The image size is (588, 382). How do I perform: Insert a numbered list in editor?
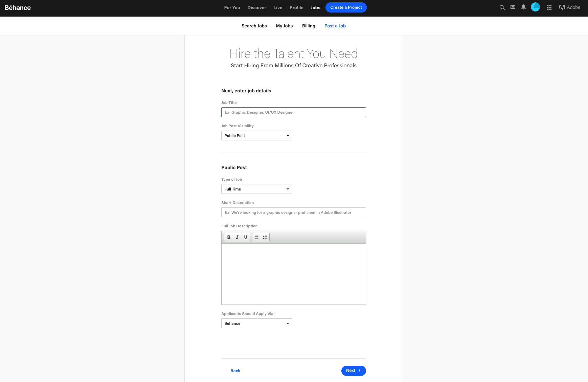(256, 237)
